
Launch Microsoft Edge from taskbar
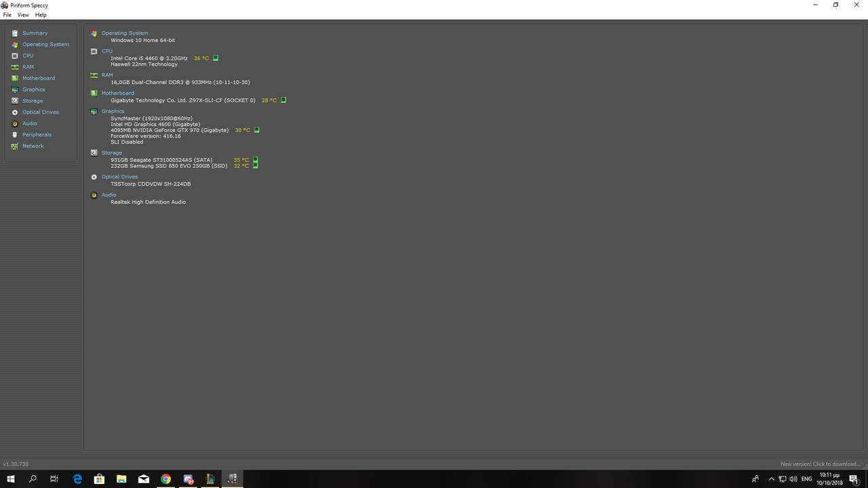pos(77,479)
